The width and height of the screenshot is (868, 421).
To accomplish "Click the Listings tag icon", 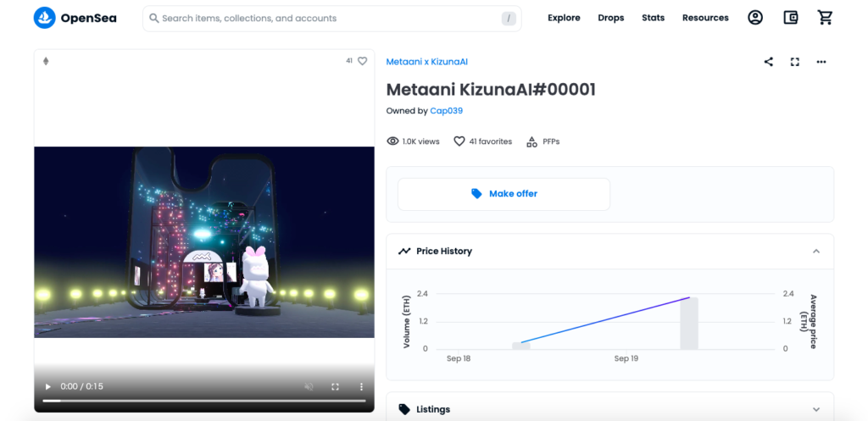I will click(x=404, y=409).
